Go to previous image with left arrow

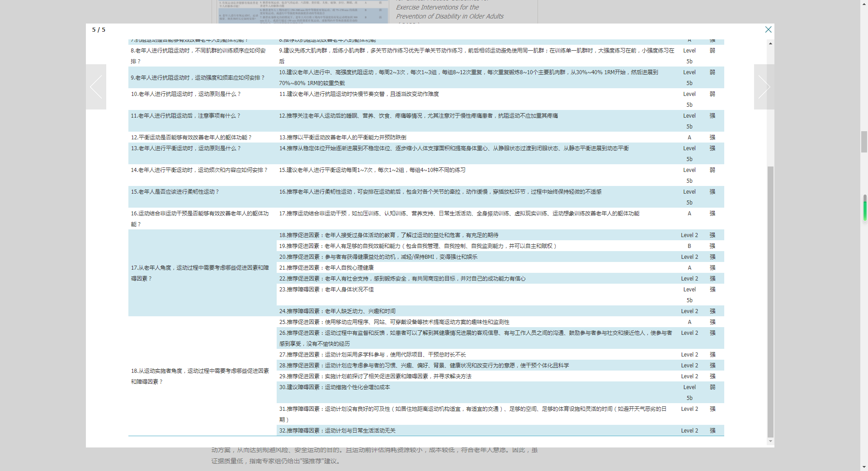96,87
